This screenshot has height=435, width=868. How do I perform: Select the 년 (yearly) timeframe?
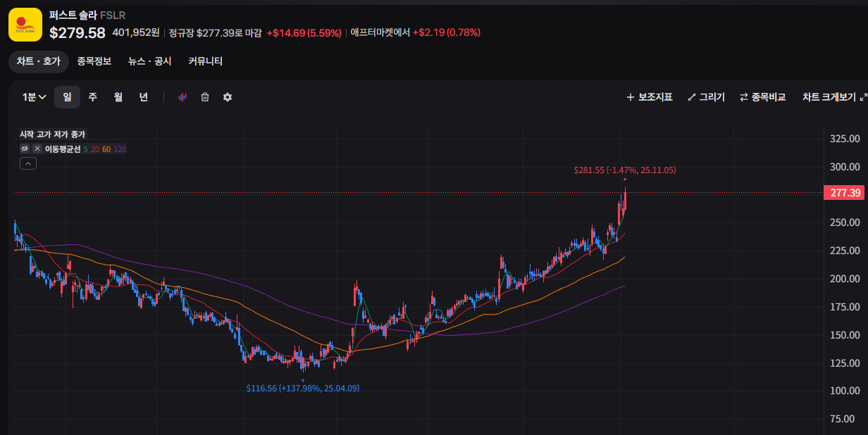[x=144, y=97]
